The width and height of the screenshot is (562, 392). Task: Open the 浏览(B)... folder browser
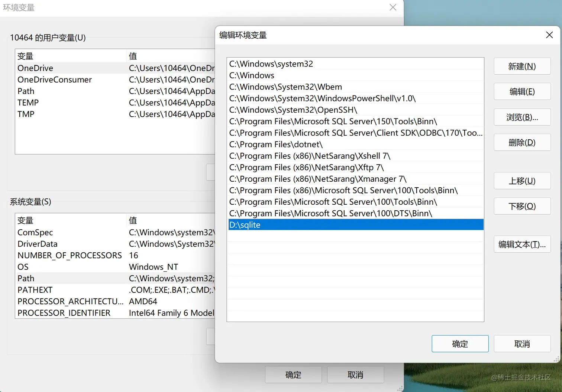coord(522,117)
